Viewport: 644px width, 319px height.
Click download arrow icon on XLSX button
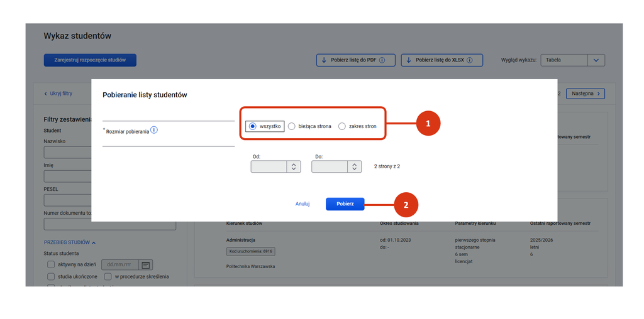tap(408, 60)
